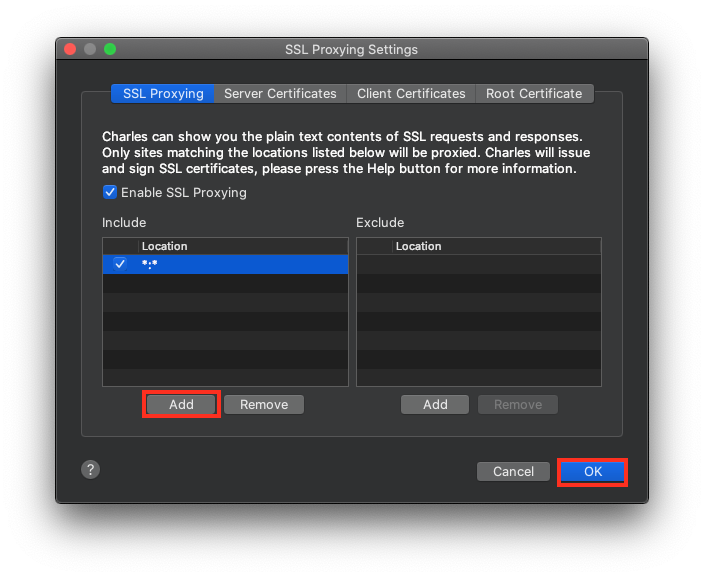Viewport: 704px width, 577px height.
Task: Uncheck the *:* location entry checkbox
Action: (120, 264)
